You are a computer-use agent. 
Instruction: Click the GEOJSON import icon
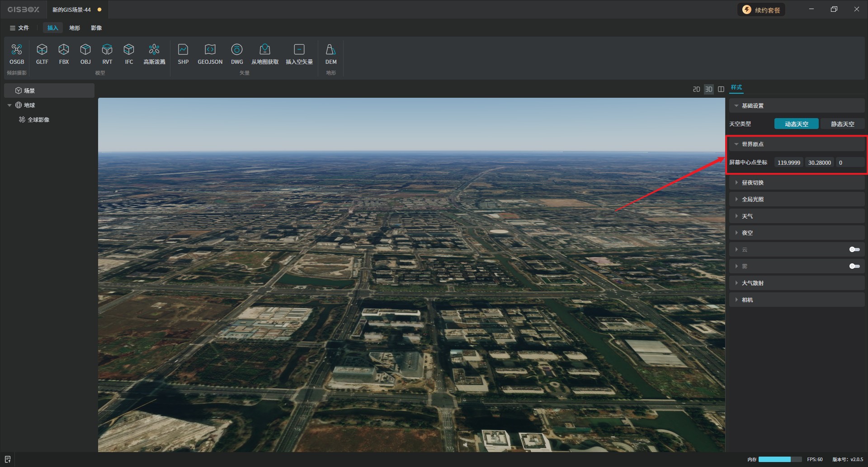point(210,54)
